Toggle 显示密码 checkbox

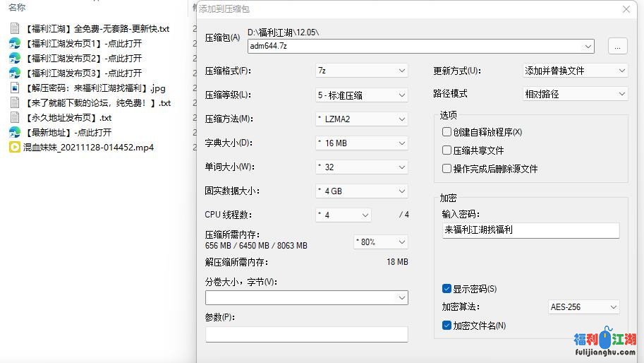(446, 289)
